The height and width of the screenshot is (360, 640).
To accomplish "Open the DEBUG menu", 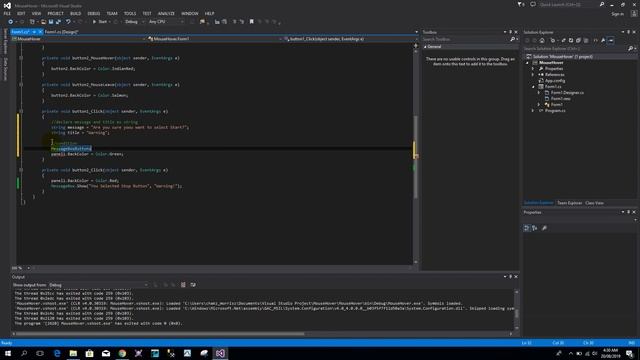I will coord(93,13).
